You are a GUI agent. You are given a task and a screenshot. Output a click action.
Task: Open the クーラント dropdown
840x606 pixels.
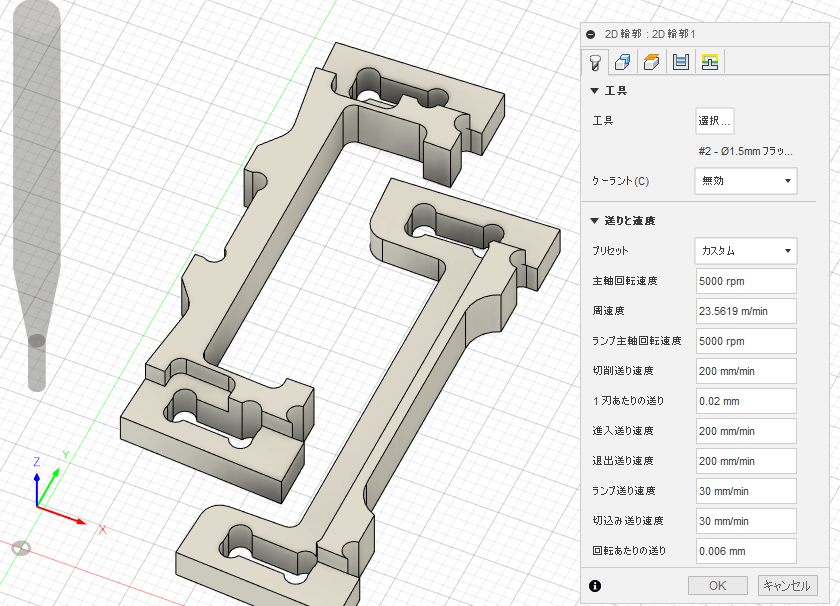(746, 181)
